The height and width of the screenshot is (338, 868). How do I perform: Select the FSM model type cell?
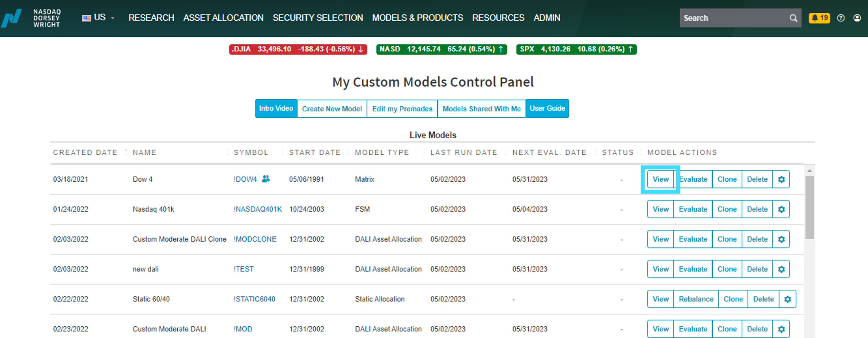362,209
